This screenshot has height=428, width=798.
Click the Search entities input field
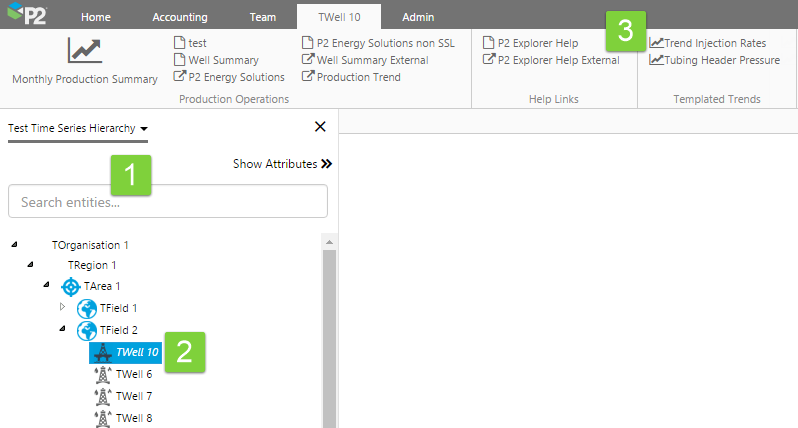tap(168, 202)
